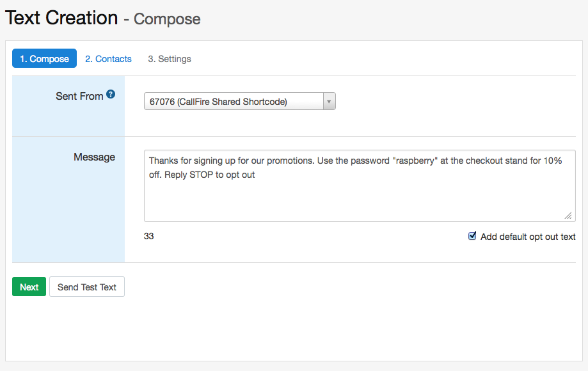Focus the Message text area
This screenshot has height=371, width=588.
pos(359,198)
